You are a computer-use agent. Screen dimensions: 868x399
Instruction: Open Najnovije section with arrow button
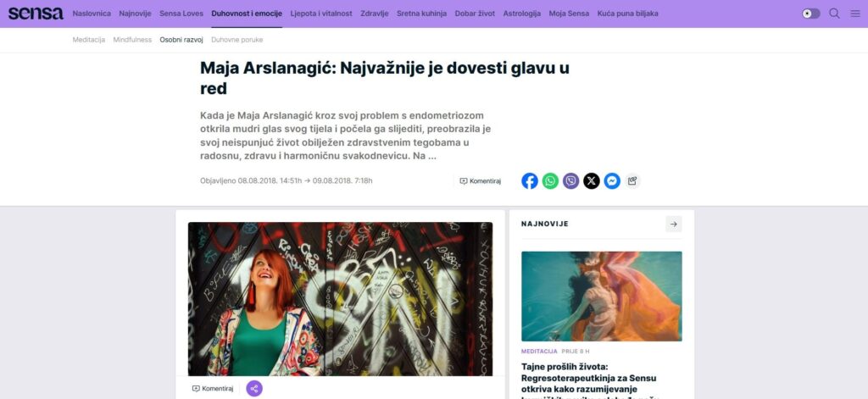click(674, 224)
